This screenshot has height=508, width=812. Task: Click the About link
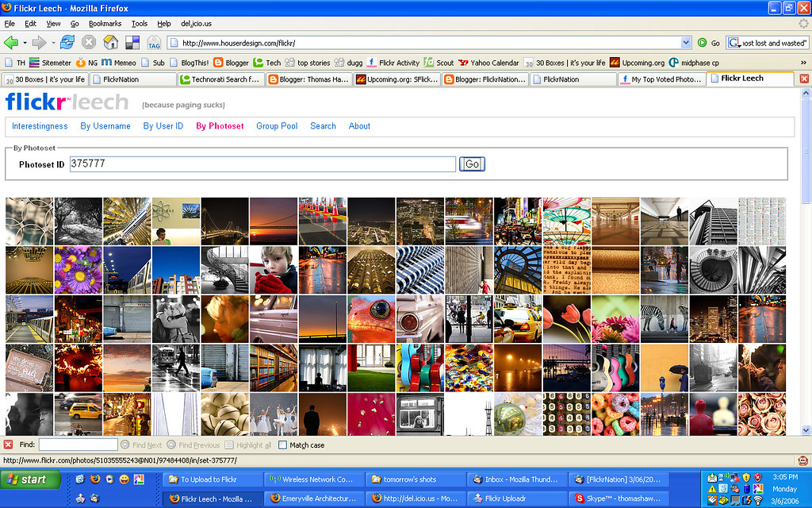tap(359, 126)
